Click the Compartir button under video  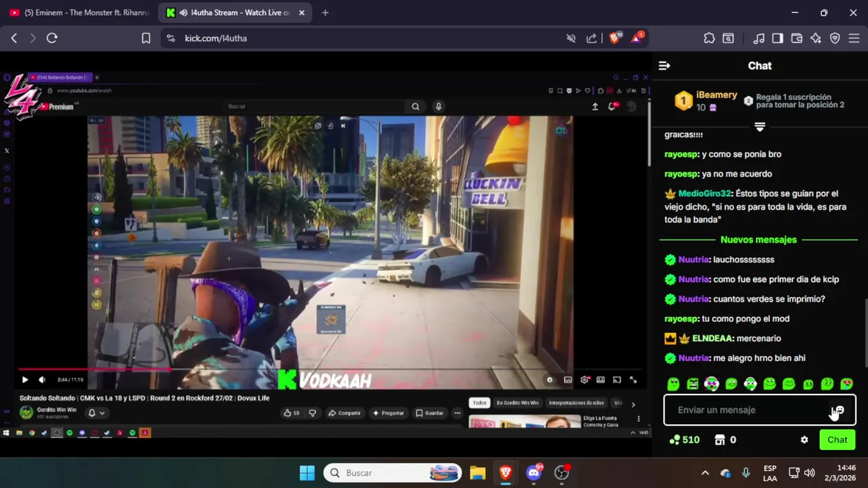[344, 413]
